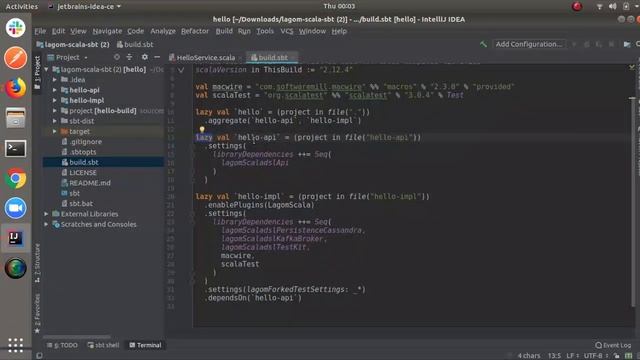Click the intention lightbulb icon in editor

[x=202, y=130]
